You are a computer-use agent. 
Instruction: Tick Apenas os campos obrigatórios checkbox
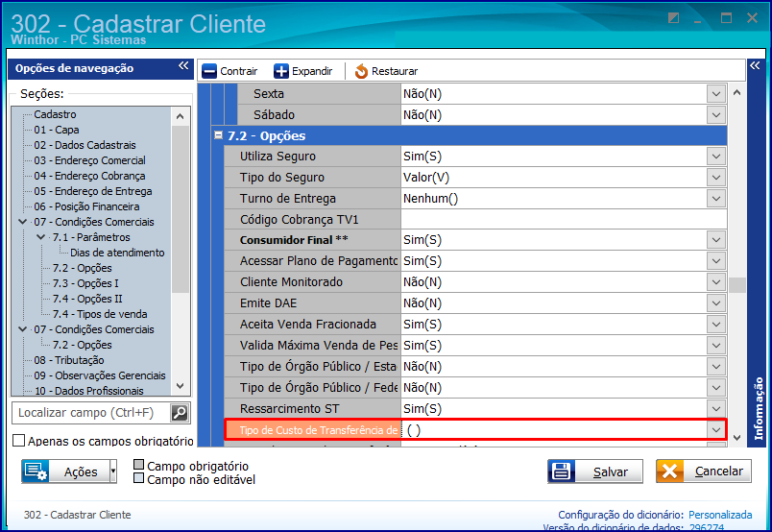coord(18,440)
